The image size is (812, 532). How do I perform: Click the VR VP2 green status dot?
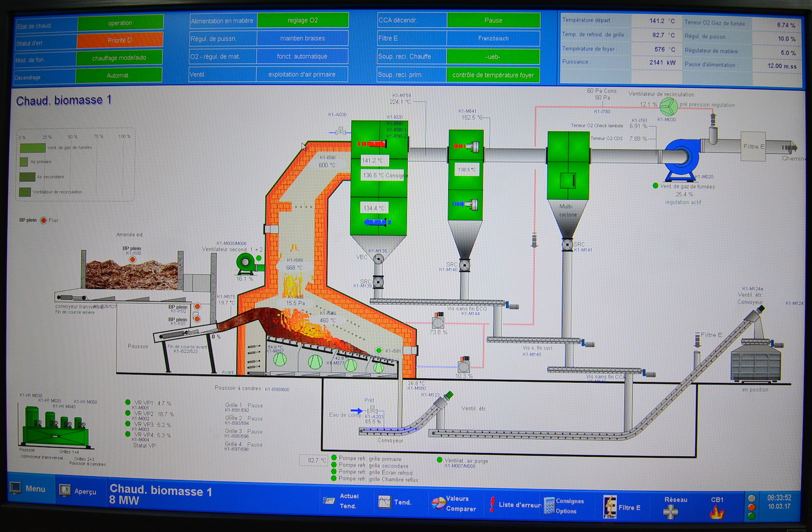[128, 413]
